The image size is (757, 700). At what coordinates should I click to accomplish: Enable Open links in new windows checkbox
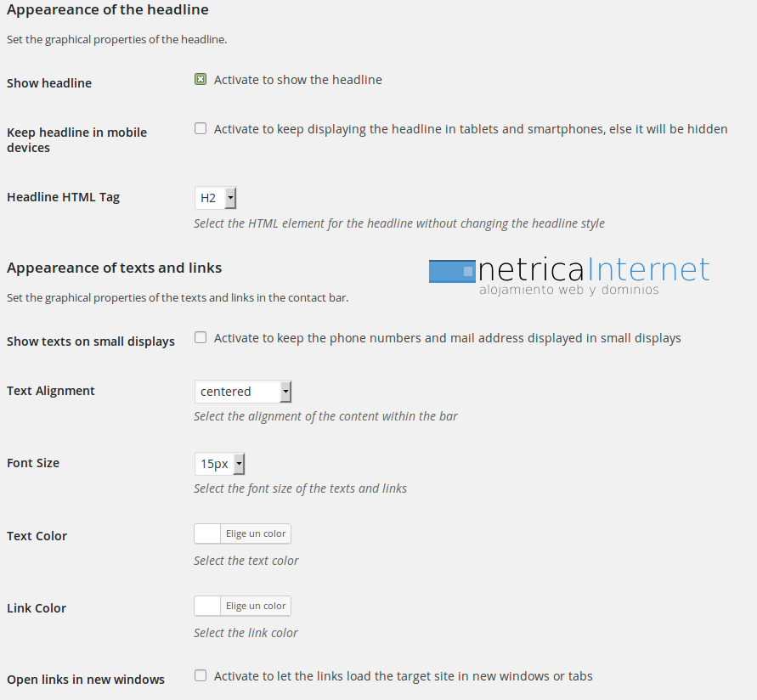pos(201,675)
